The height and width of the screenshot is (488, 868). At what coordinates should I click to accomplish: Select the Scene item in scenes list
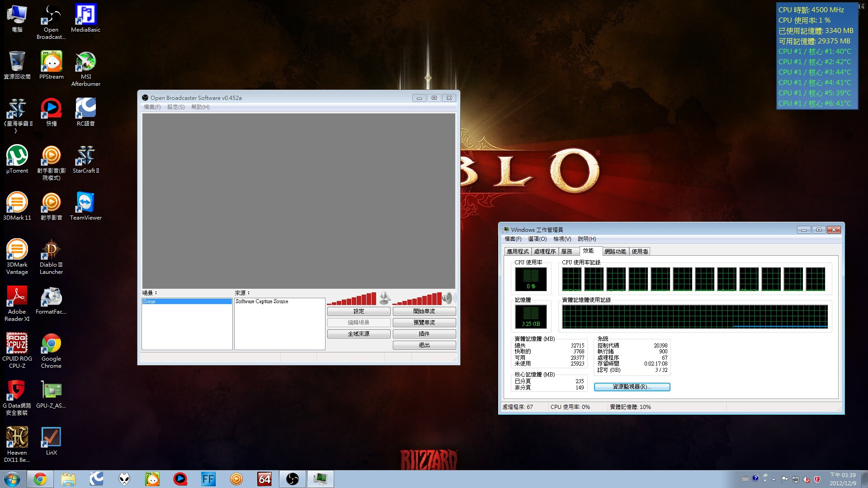pos(187,301)
